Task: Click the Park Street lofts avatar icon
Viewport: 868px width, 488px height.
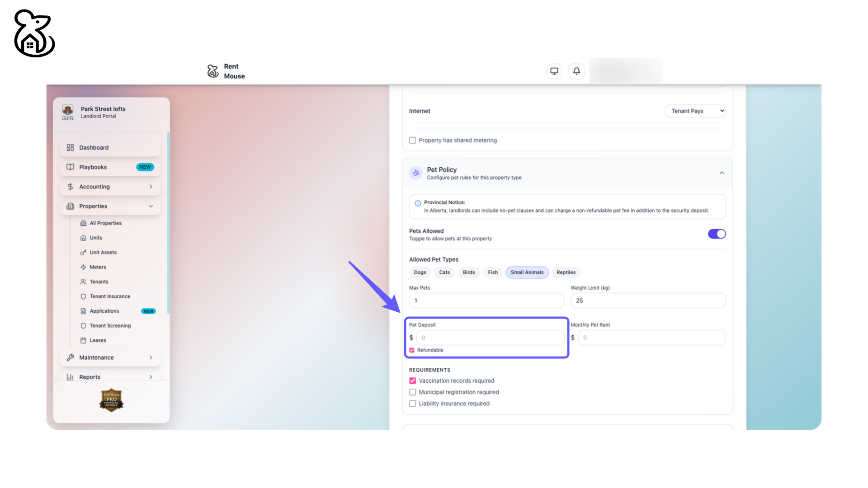Action: click(68, 112)
